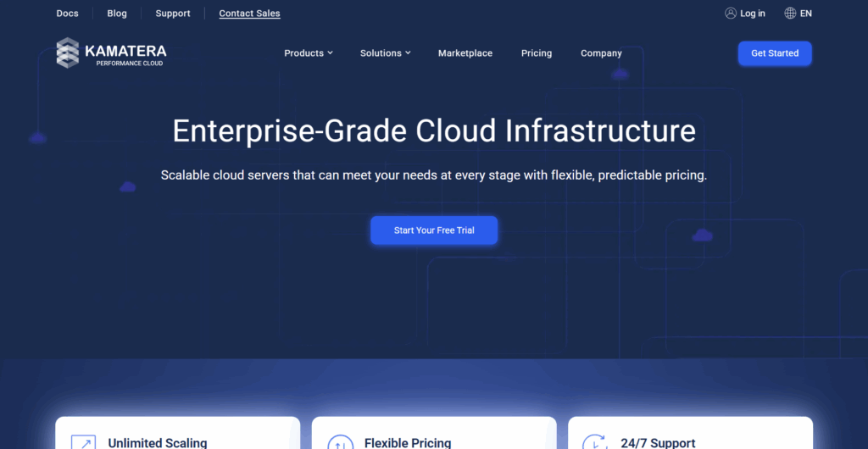Screen dimensions: 868x449
Task: Click the Unlimited Scaling card icon
Action: coord(84,442)
